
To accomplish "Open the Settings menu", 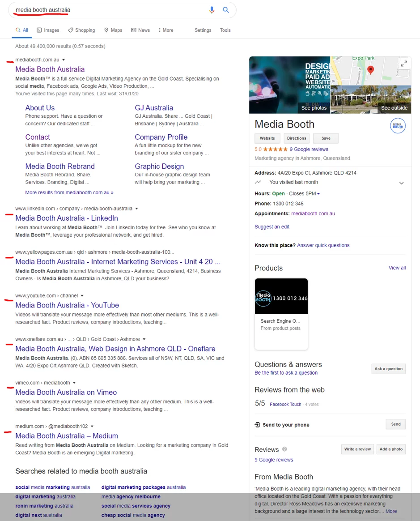I will (x=203, y=30).
